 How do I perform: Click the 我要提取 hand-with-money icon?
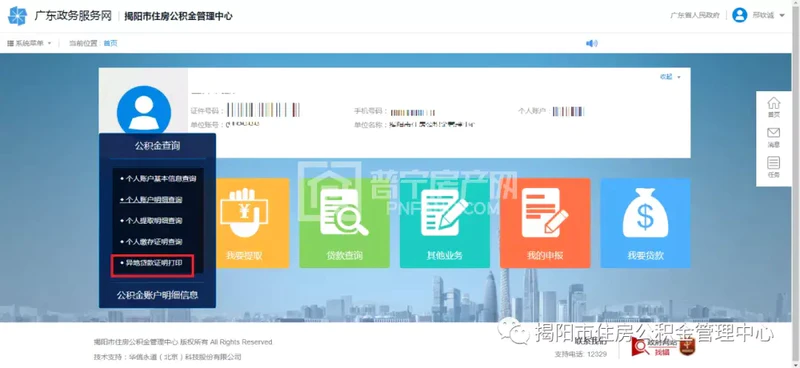point(244,213)
